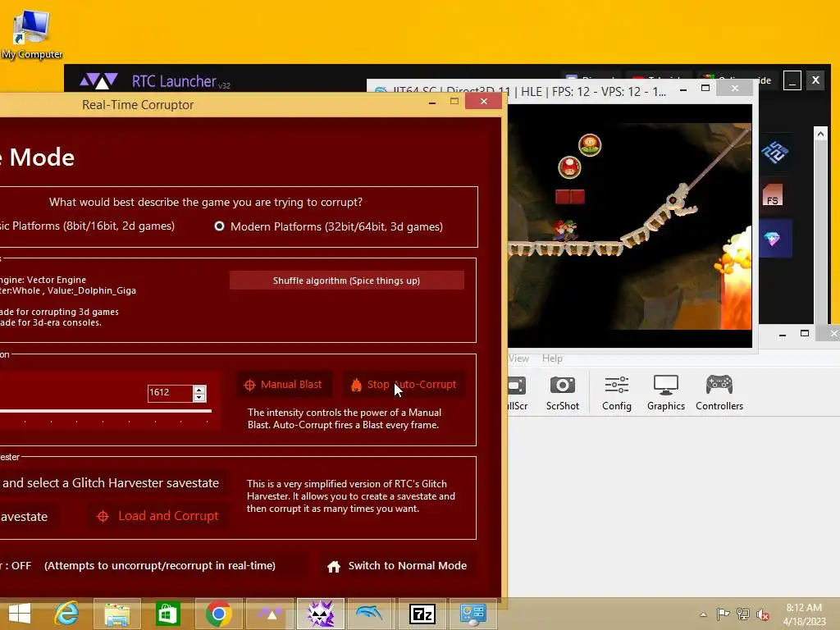Click Stop Auto-Corrupt button
This screenshot has height=630, width=840.
404,385
